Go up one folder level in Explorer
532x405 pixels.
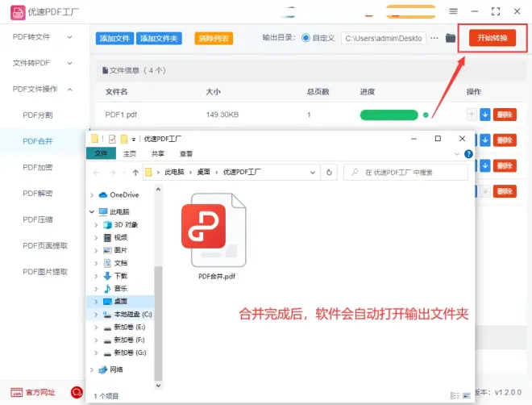[x=135, y=173]
